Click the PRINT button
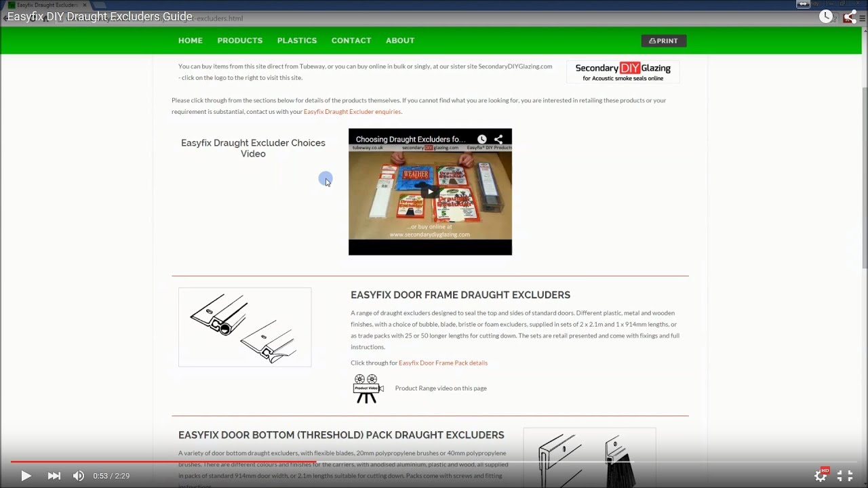Image resolution: width=868 pixels, height=488 pixels. pyautogui.click(x=664, y=41)
